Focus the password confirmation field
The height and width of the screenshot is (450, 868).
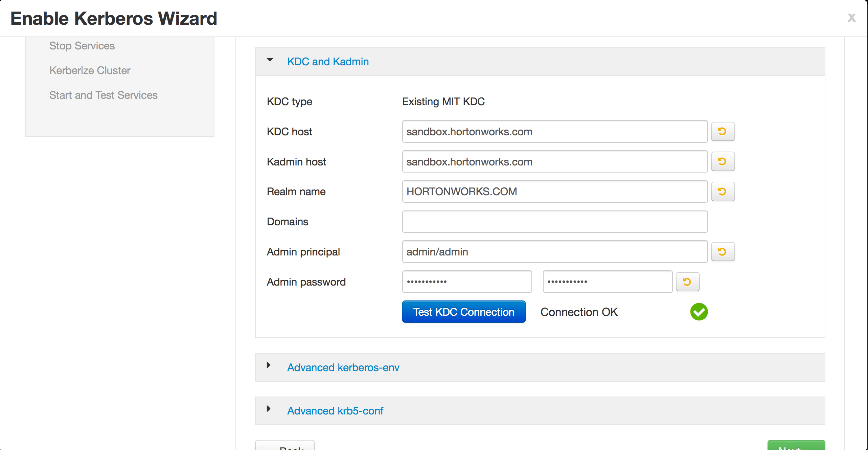607,282
